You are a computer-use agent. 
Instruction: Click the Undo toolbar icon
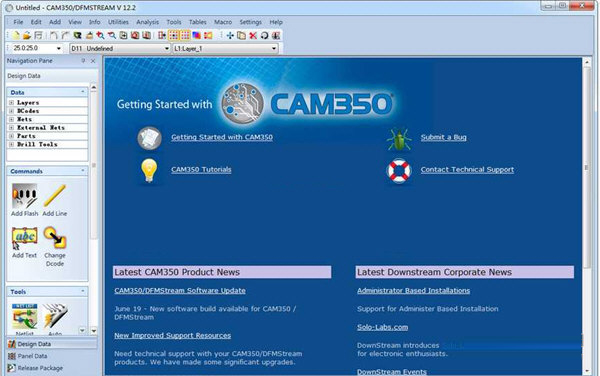coord(54,36)
